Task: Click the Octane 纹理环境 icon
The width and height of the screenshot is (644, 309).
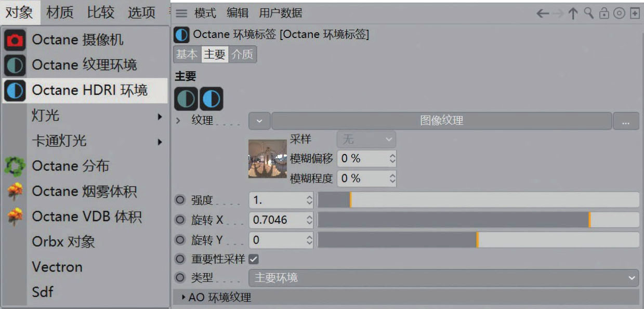Action: tap(15, 65)
